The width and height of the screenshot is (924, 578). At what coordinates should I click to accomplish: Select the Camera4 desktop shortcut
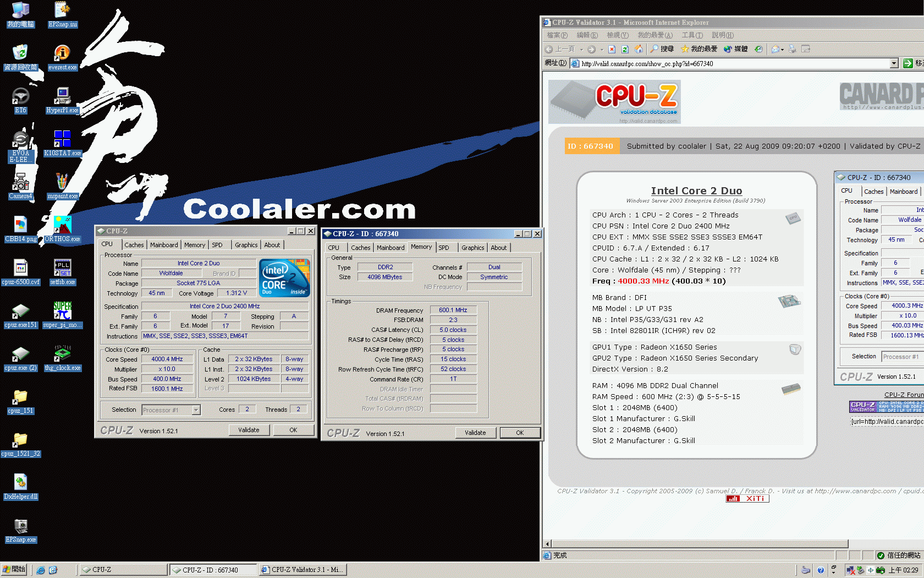click(20, 186)
